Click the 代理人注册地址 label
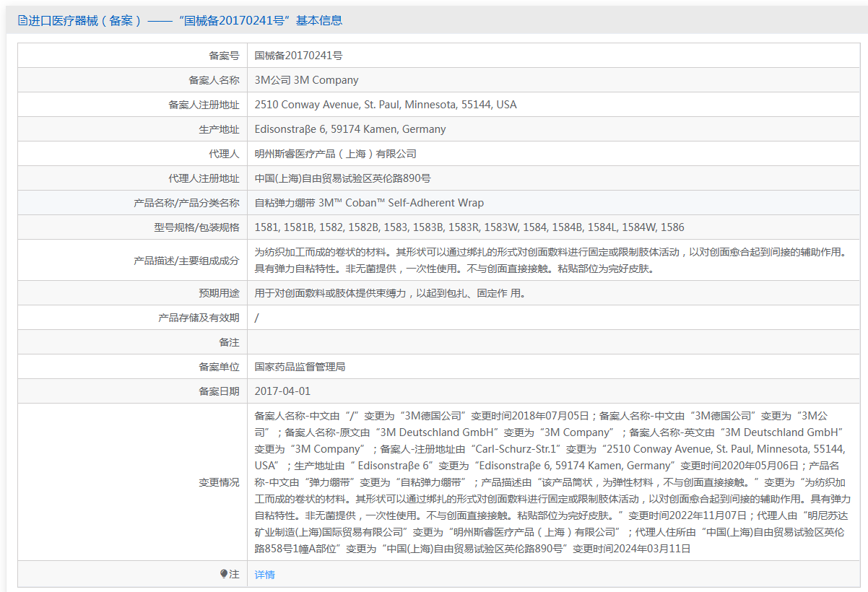The width and height of the screenshot is (868, 592). (204, 178)
